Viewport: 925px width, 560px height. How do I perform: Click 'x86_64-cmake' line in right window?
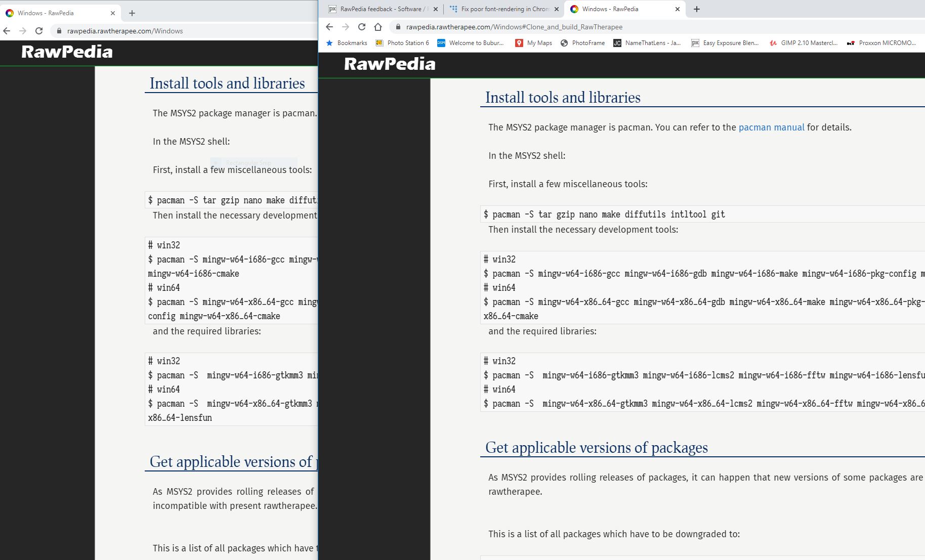coord(511,316)
